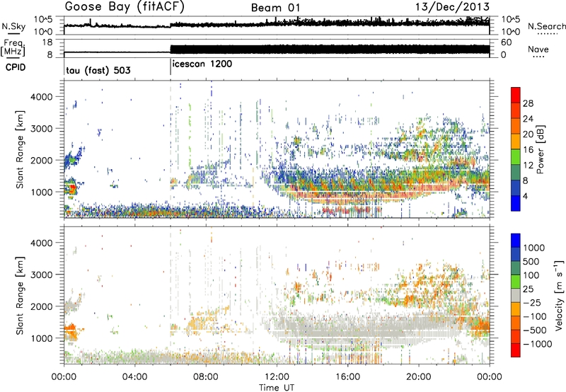566x392 pixels.
Task: Click the black frequency band in the Freq. panel
Action: click(x=330, y=50)
